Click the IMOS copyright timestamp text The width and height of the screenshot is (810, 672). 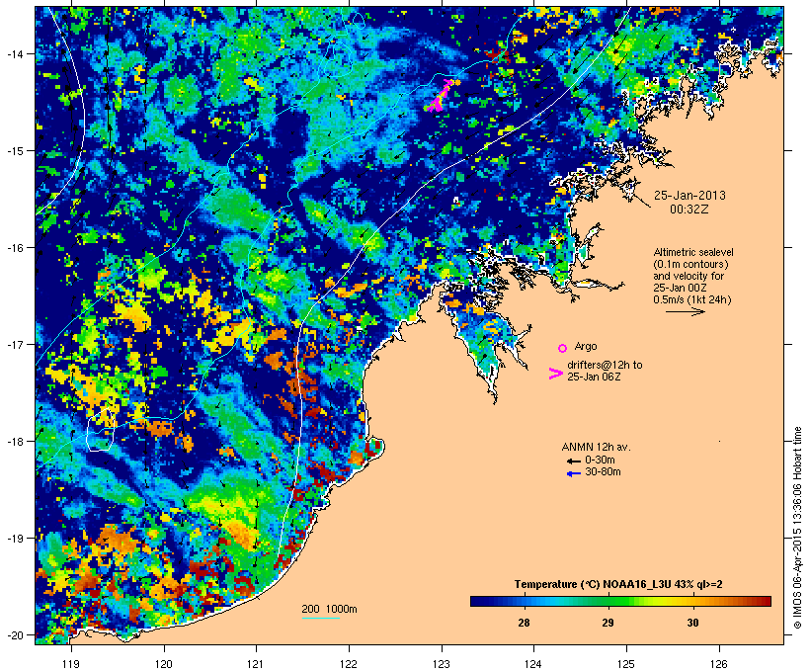798,528
